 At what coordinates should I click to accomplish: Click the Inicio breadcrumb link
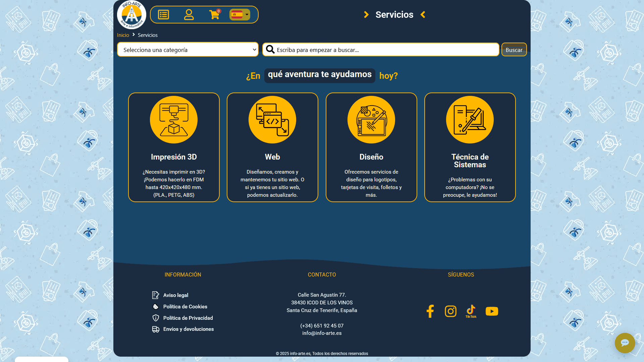pos(123,35)
